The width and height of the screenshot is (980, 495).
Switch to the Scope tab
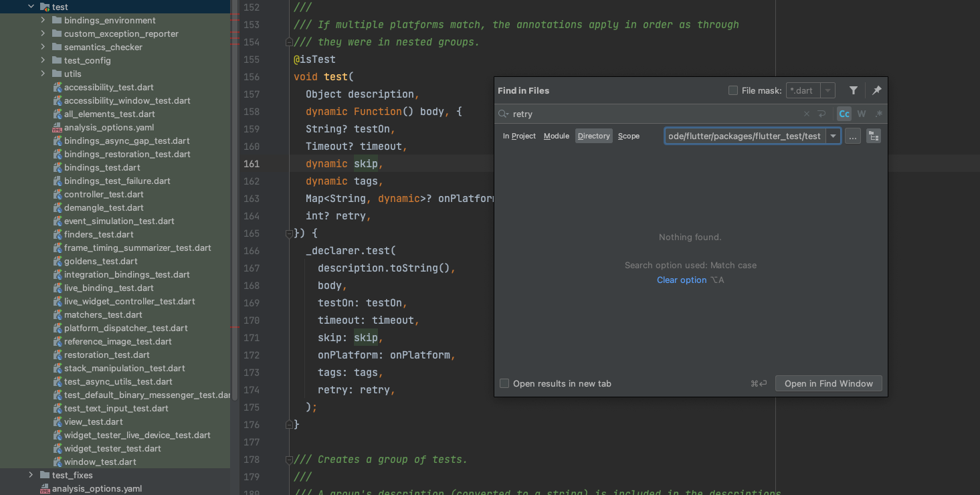point(629,136)
